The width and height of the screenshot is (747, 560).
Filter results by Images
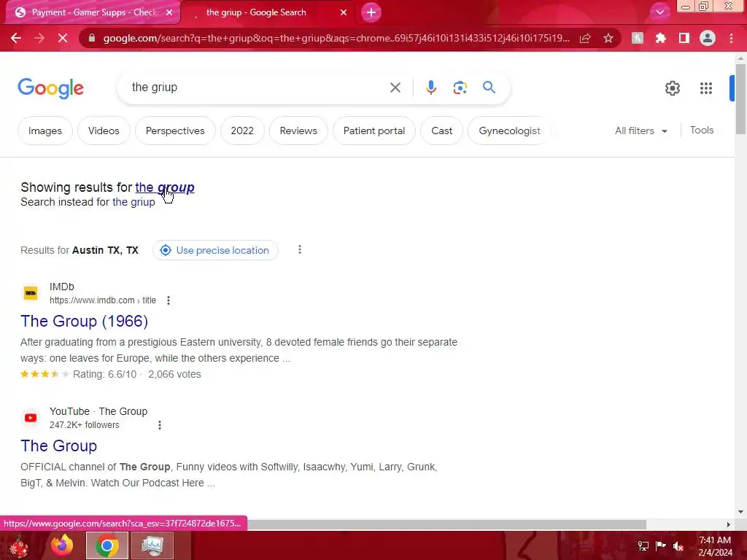coord(44,131)
